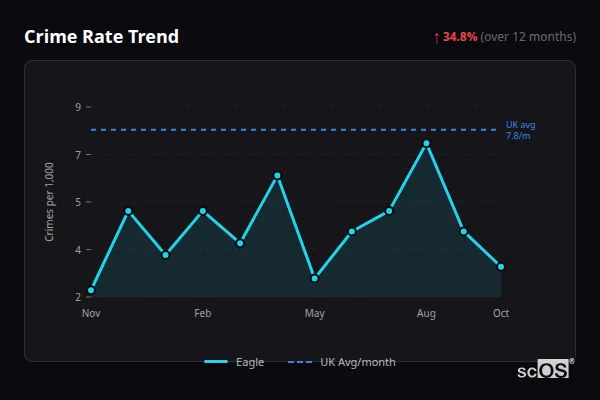The height and width of the screenshot is (400, 600).
Task: Click the 'Oct' x-axis label
Action: click(501, 313)
